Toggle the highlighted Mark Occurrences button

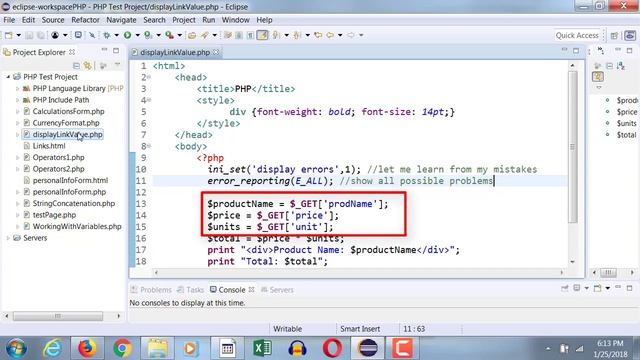pos(262,36)
